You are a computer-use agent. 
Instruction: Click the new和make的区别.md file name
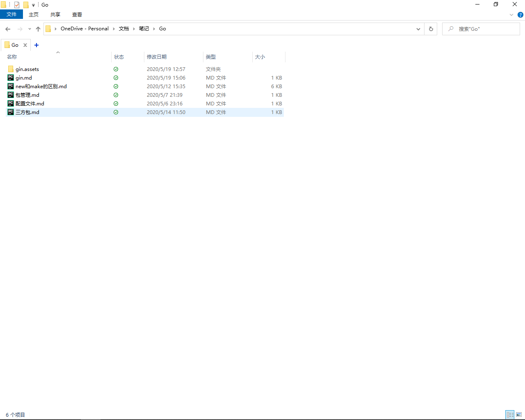tap(41, 87)
